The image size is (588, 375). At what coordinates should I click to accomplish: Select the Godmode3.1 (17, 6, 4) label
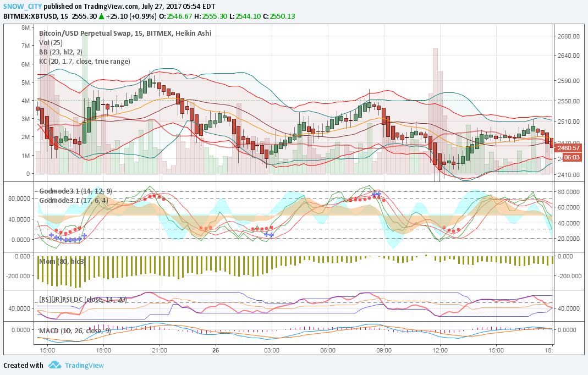pos(74,201)
